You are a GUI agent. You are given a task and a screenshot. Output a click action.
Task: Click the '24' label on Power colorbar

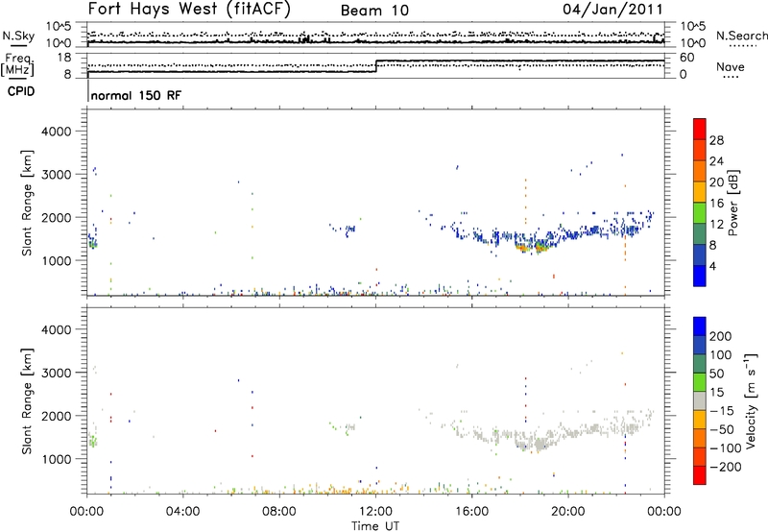pos(716,161)
